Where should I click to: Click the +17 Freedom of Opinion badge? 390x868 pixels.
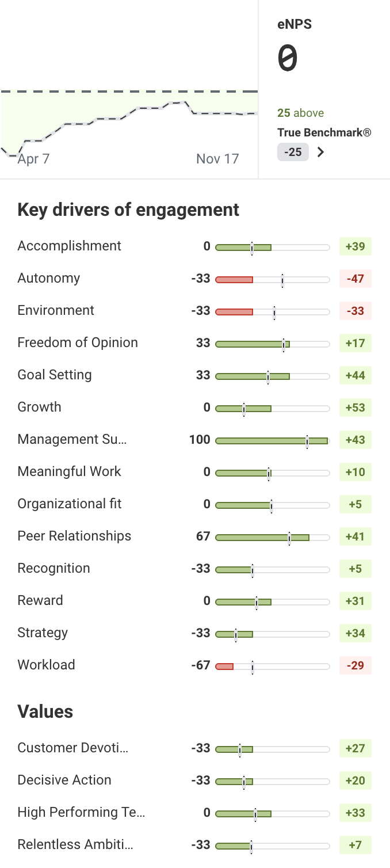(355, 343)
